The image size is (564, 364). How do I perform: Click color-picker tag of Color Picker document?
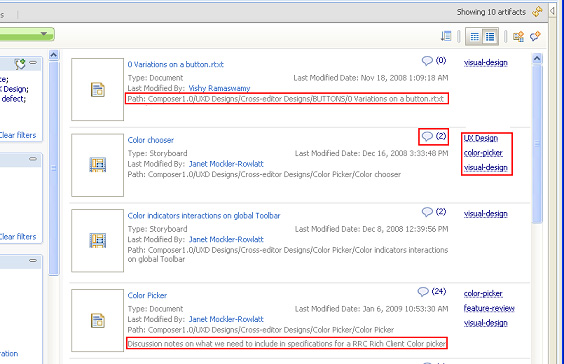[x=483, y=294]
